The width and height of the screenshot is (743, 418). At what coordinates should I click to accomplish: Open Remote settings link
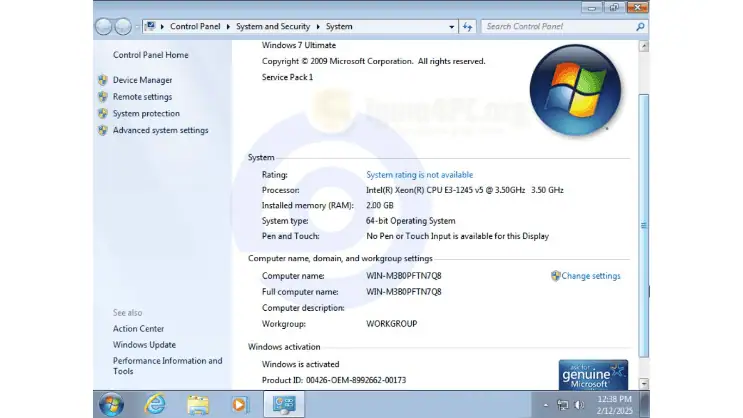point(142,97)
